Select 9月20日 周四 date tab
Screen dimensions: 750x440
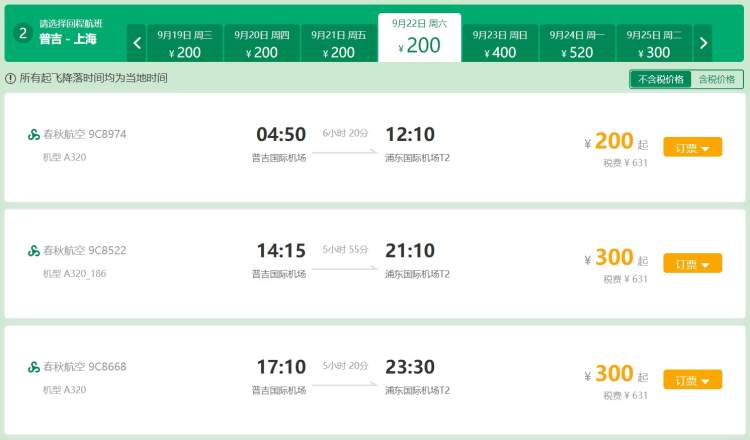[262, 43]
